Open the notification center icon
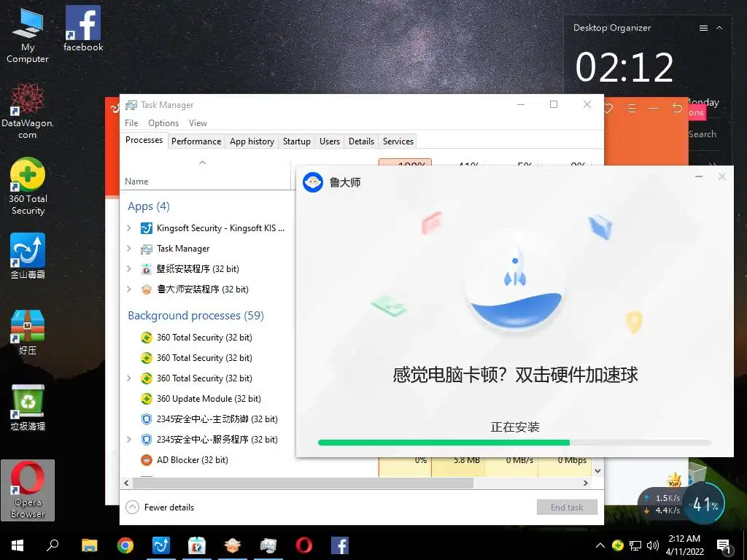 pos(724,546)
